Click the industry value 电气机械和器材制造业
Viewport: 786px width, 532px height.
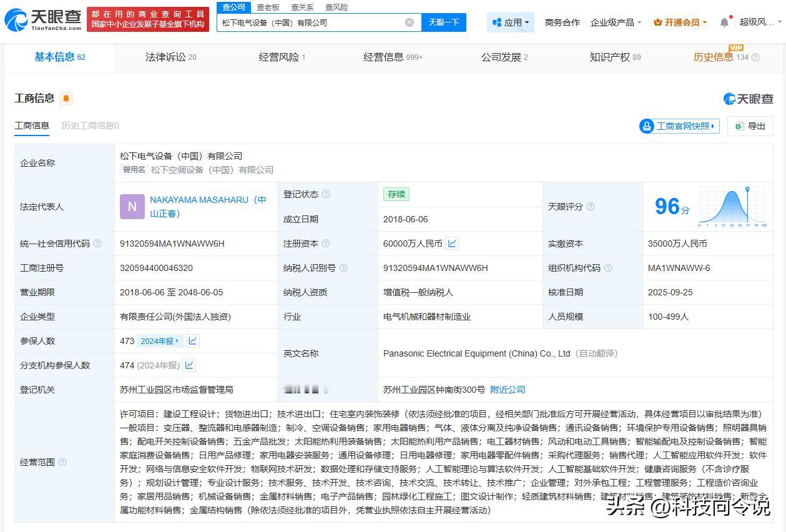(x=427, y=317)
